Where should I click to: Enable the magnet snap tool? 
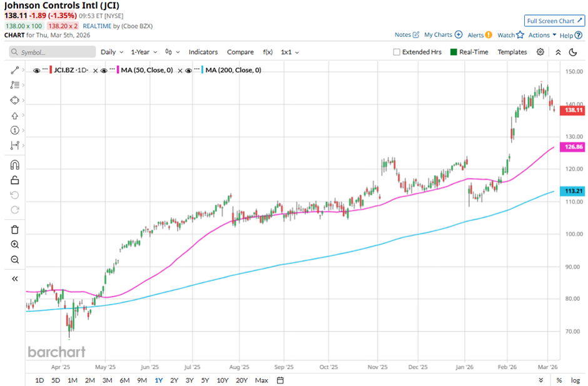pos(15,165)
